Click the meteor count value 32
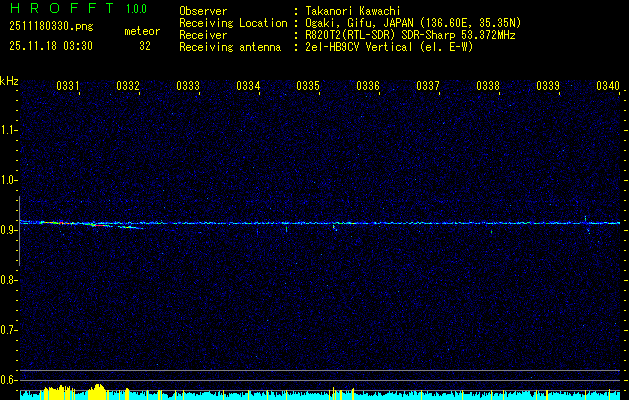Screen dimensions: 629x400 145,46
